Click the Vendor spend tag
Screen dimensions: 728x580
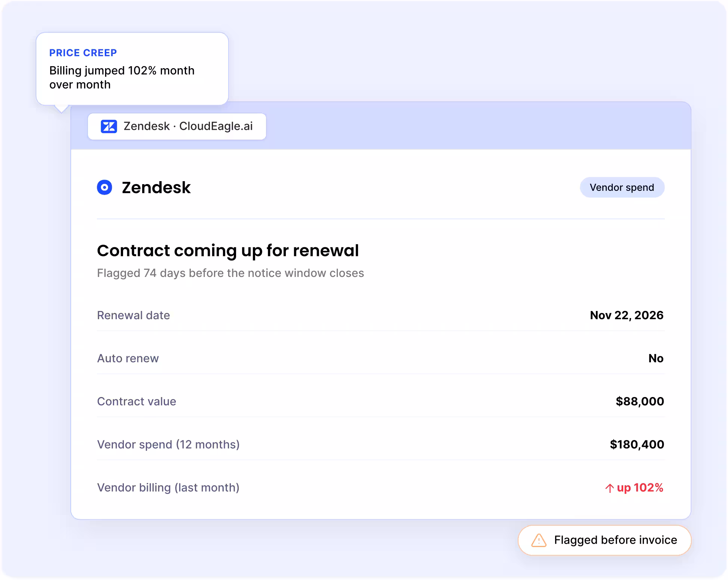622,187
